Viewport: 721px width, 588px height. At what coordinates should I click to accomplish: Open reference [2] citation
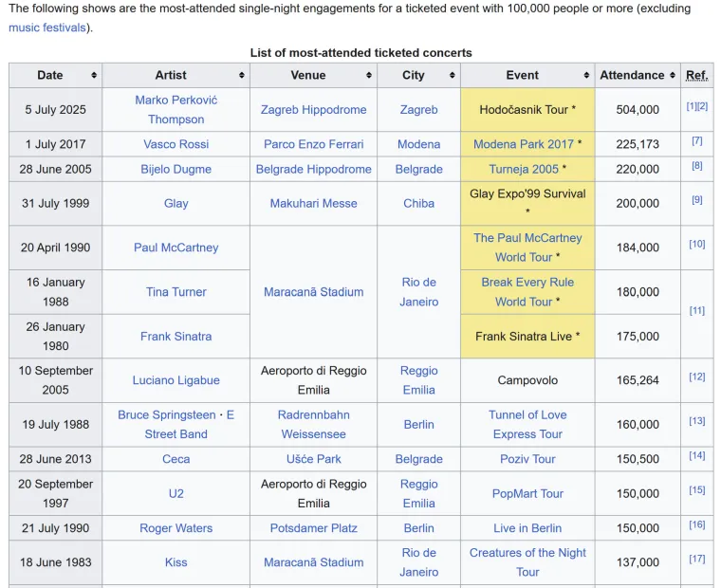(703, 106)
